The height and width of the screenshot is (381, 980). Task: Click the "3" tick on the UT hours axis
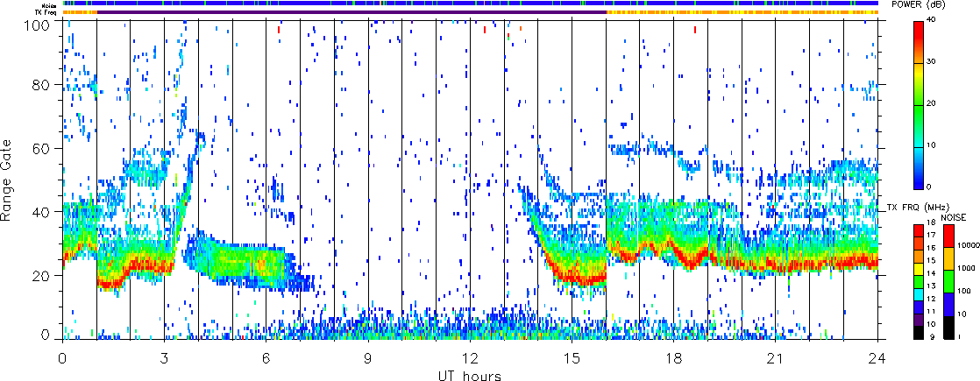[165, 357]
